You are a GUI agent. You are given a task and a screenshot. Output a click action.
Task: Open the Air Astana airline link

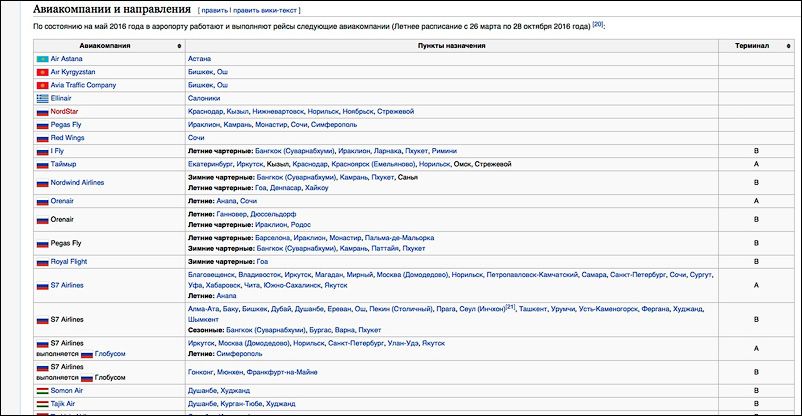pos(66,59)
